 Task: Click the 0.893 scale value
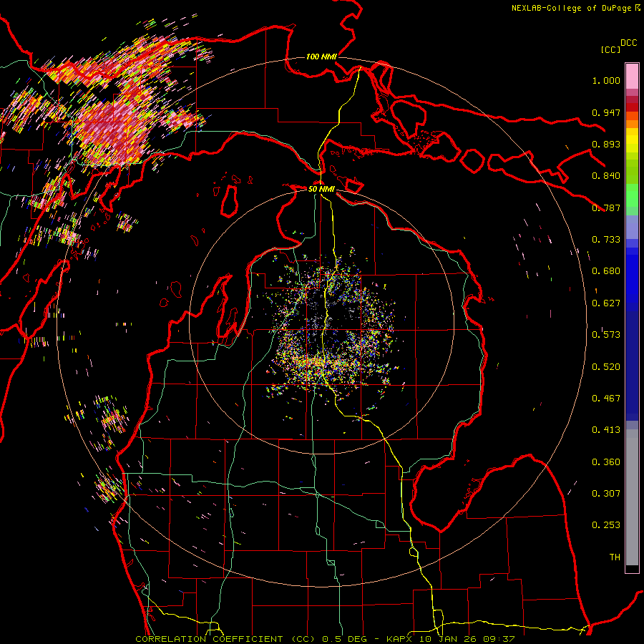tap(606, 144)
